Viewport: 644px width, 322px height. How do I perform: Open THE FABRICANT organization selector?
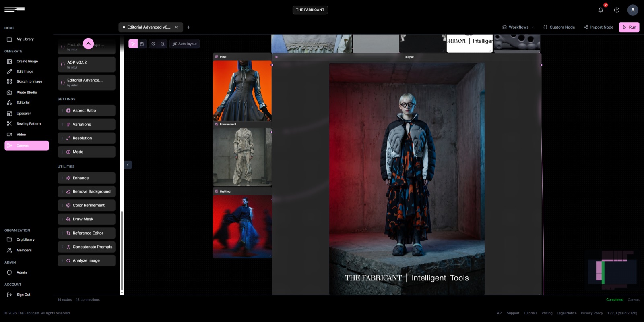pyautogui.click(x=310, y=10)
